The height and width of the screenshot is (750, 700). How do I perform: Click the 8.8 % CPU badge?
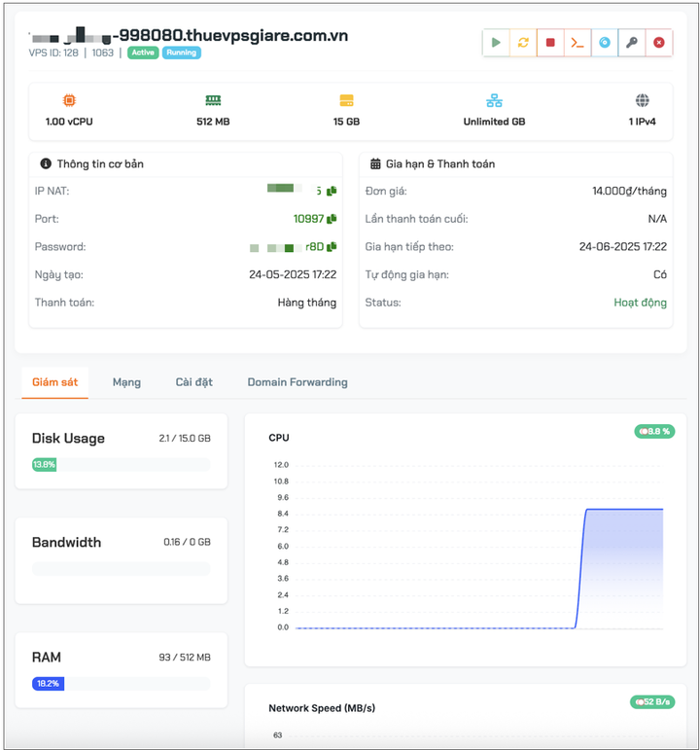click(x=654, y=432)
